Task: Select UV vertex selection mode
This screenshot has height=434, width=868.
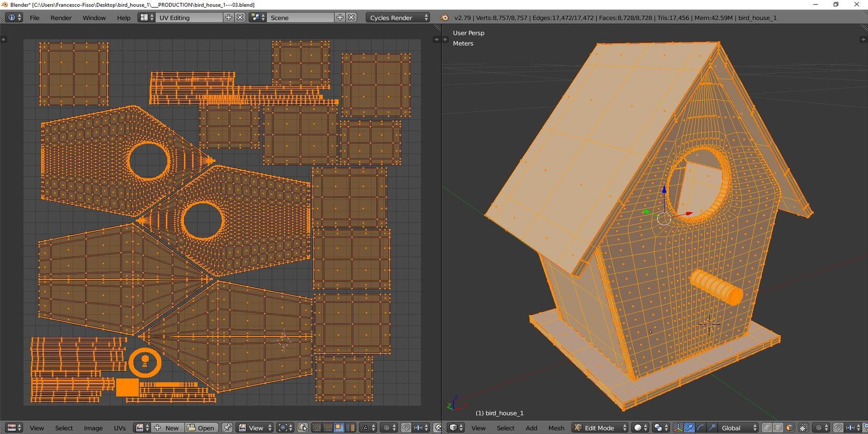Action: pyautogui.click(x=317, y=428)
